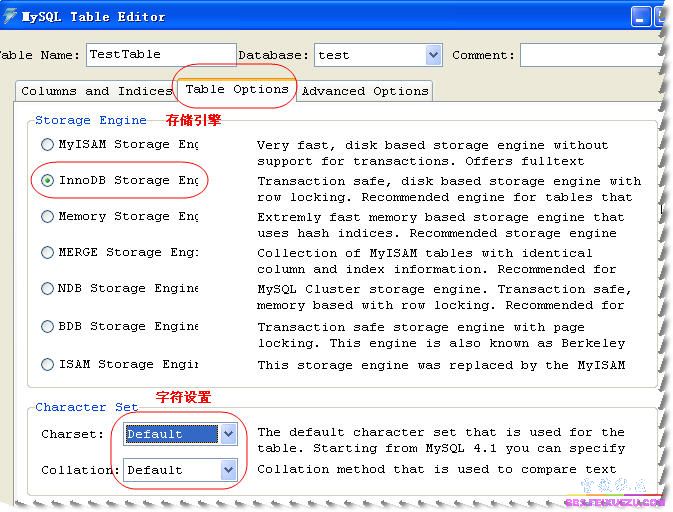673x512 pixels.
Task: Select the ISAM Storage Engine radio button
Action: click(x=47, y=364)
